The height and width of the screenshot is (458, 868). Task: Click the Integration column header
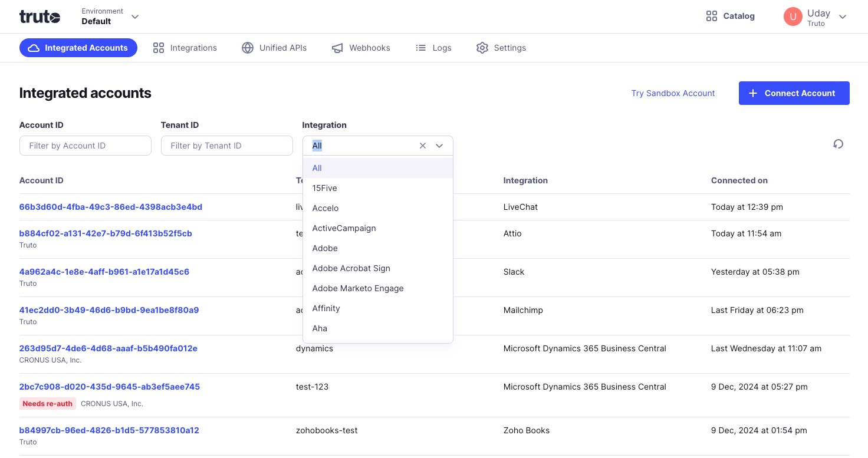(525, 180)
